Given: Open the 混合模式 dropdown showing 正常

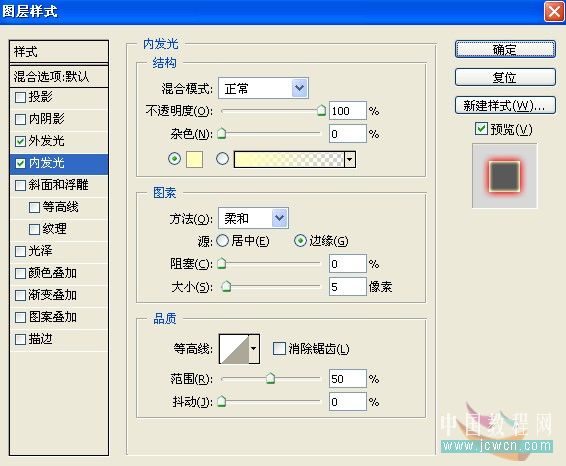Looking at the screenshot, I should [264, 88].
